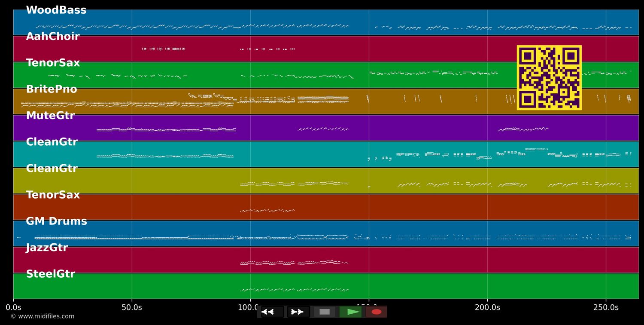Select the WoodBass track label
This screenshot has height=325, width=644.
[56, 9]
